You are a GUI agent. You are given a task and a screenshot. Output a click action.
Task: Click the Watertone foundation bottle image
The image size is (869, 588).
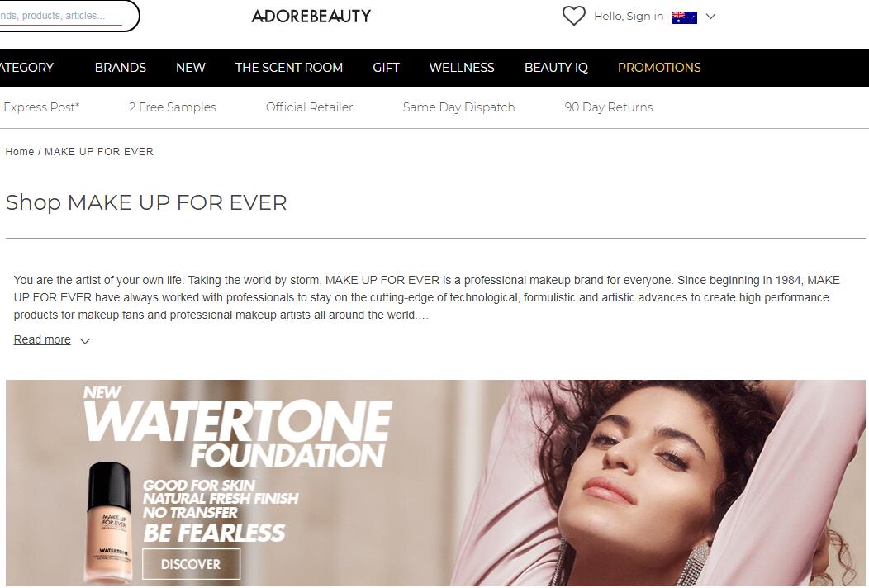tap(109, 521)
